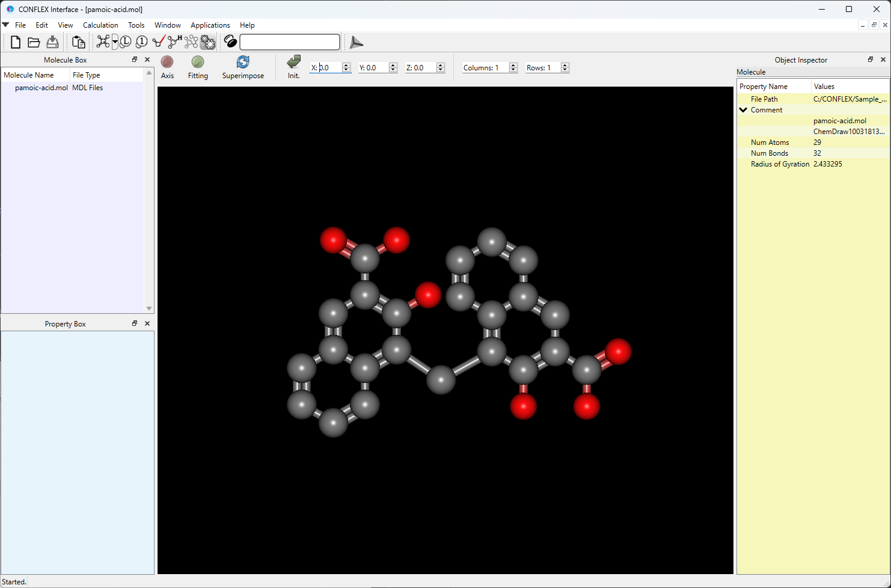The width and height of the screenshot is (891, 588).
Task: Toggle atom serial number labels icon
Action: 142,42
